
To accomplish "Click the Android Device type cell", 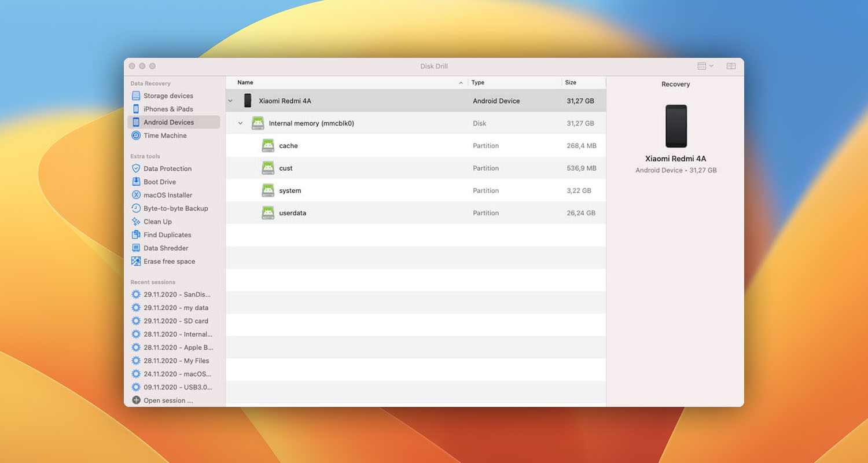I will pyautogui.click(x=496, y=101).
